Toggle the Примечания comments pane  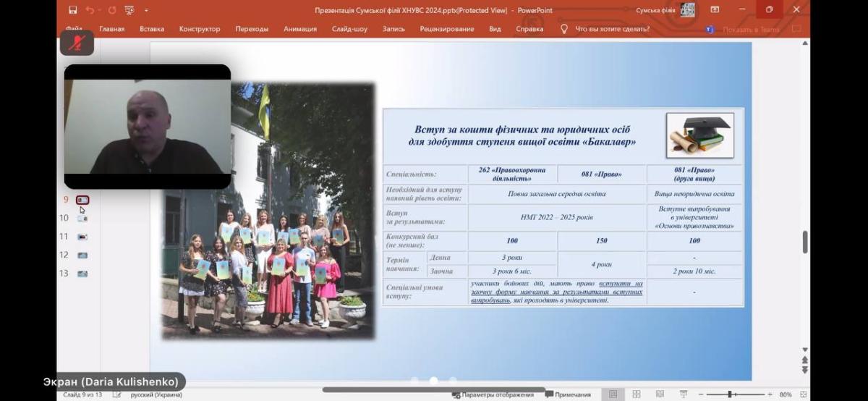[568, 394]
